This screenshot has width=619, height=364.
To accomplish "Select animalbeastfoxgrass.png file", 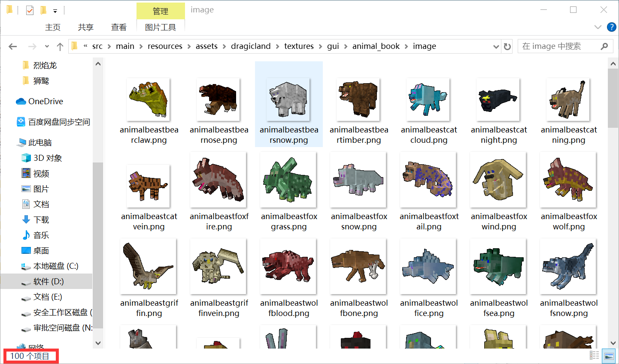I will point(289,192).
